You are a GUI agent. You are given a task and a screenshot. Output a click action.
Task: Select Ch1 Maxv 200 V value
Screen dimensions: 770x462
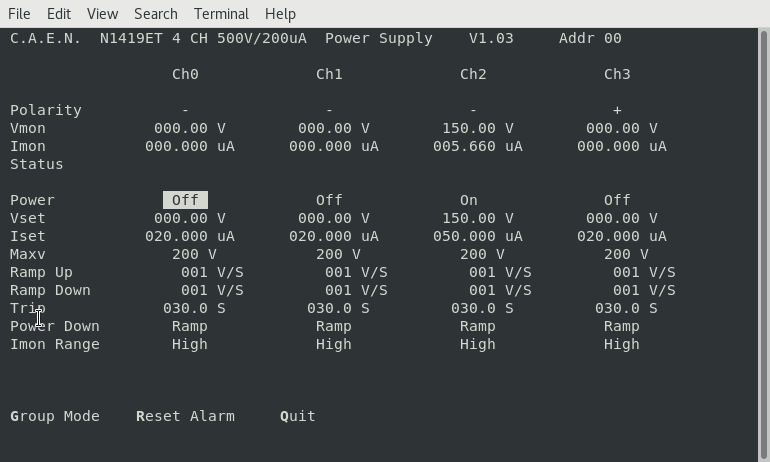(338, 254)
